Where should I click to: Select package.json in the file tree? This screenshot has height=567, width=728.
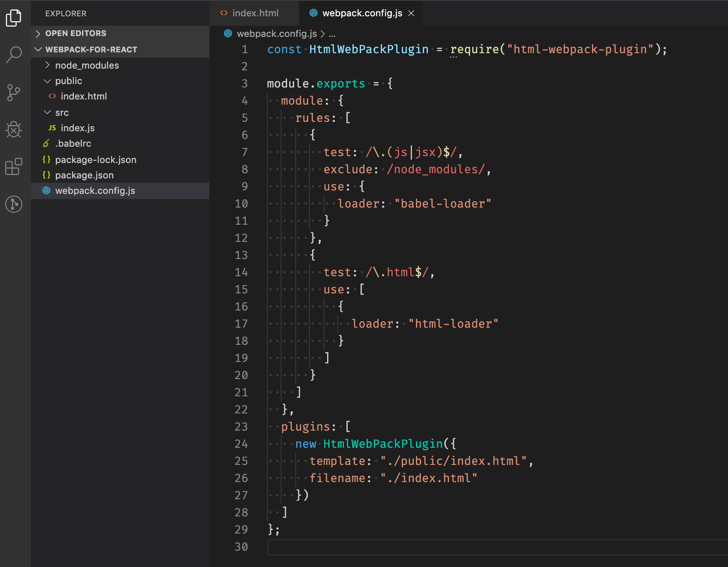tap(84, 175)
